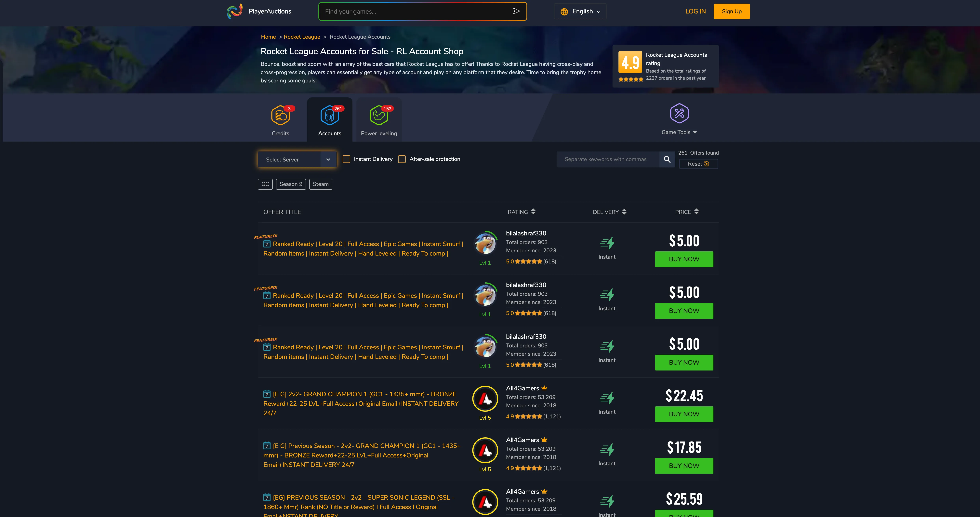Open the All4Gamers seller avatar at $22.45

pyautogui.click(x=485, y=399)
